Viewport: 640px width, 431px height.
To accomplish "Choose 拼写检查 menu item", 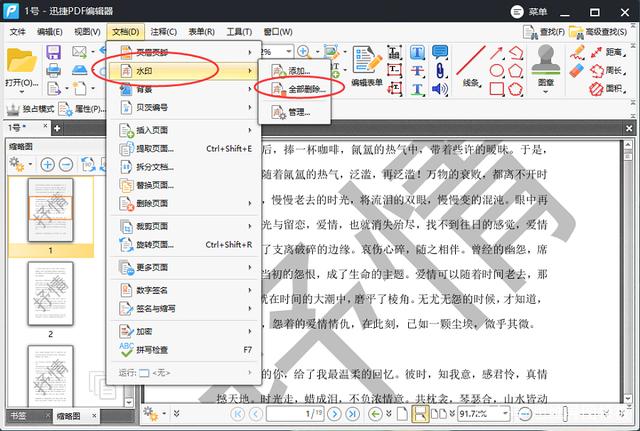I will point(184,350).
